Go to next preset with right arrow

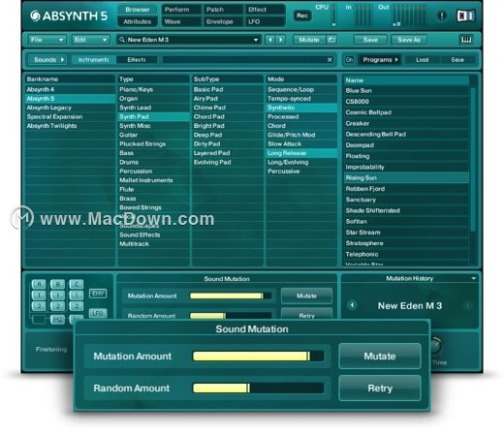tap(280, 40)
